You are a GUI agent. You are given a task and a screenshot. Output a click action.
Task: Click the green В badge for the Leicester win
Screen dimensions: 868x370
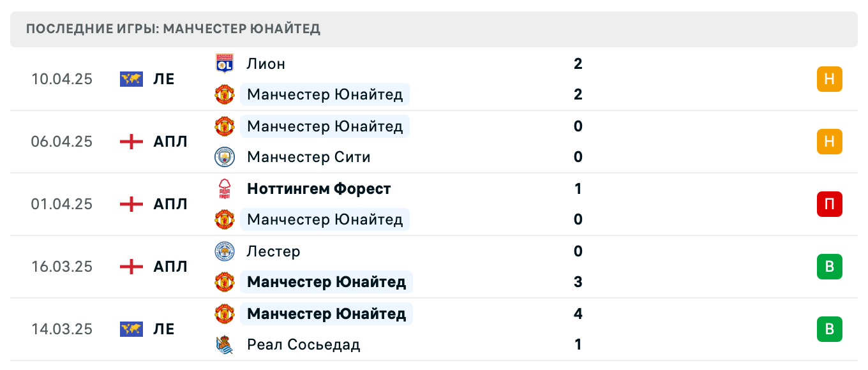[829, 267]
